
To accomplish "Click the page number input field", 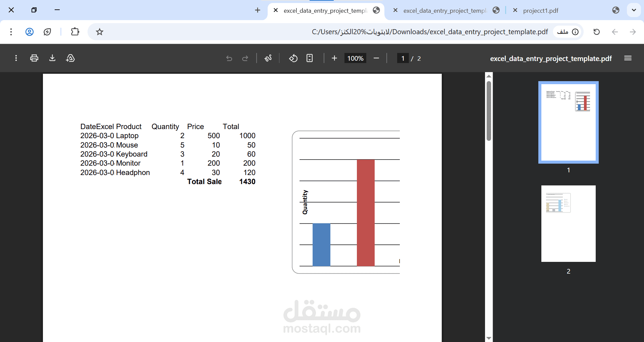I will (x=403, y=58).
